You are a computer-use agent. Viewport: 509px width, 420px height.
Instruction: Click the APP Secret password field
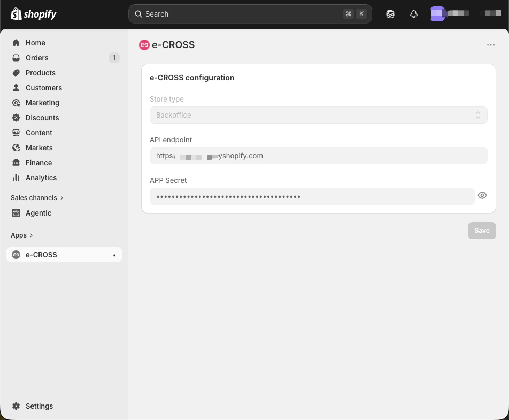coord(312,196)
